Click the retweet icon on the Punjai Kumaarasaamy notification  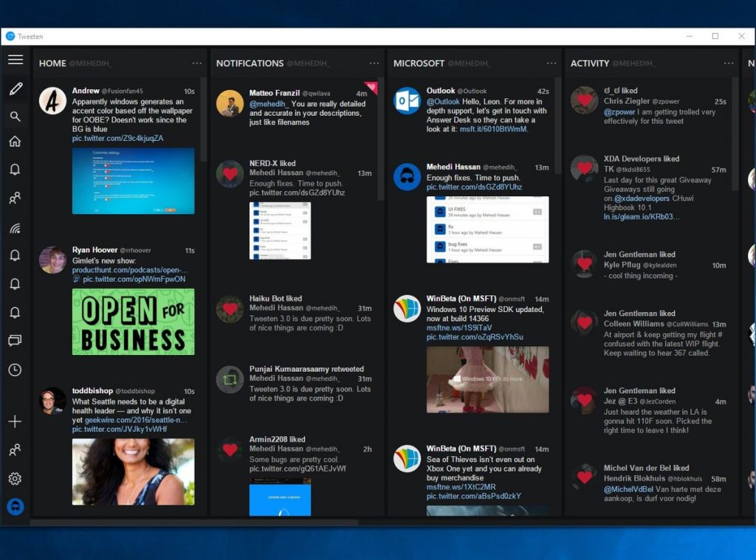(x=230, y=379)
